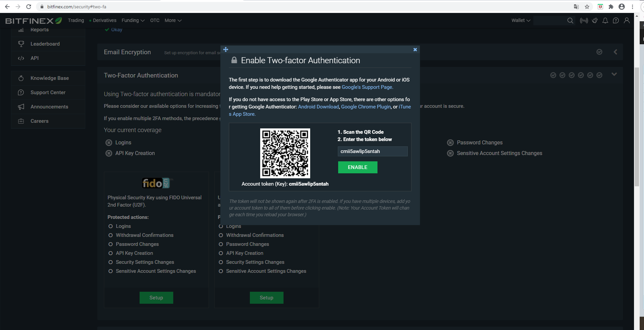Open the user account profile icon
This screenshot has width=644, height=330.
click(x=627, y=21)
